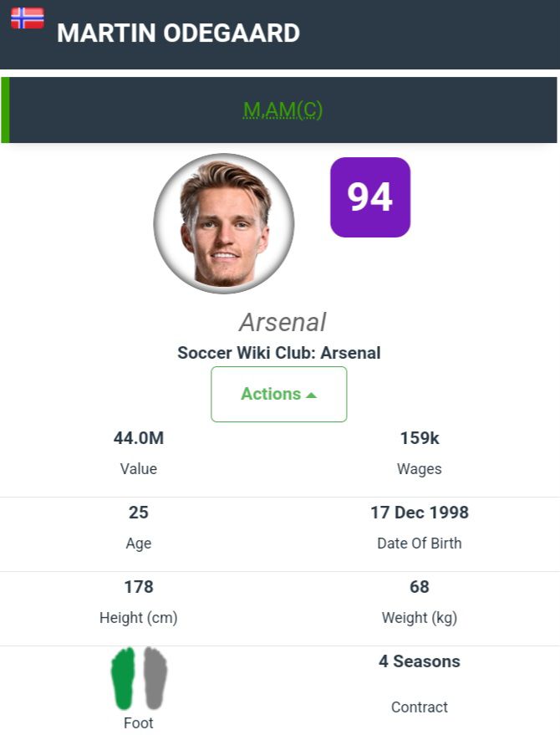Screen dimensions: 560x735
Task: Click Soccer Wiki Club: Arsenal text
Action: coord(279,353)
